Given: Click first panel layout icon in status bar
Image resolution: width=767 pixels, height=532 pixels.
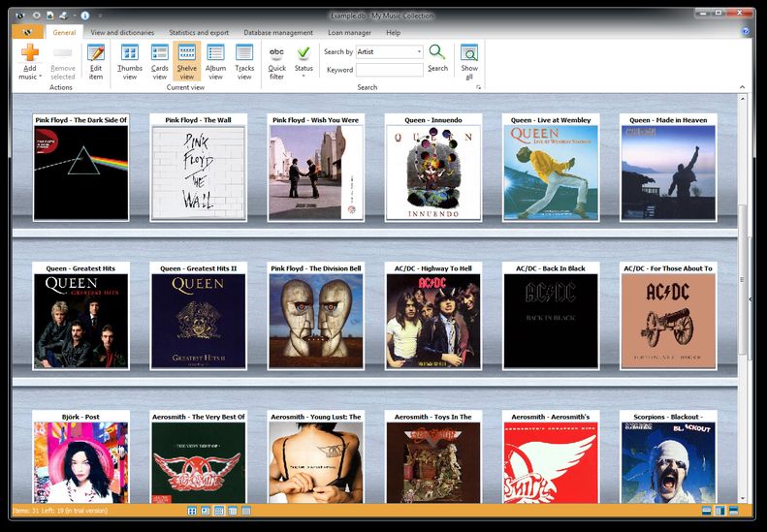Looking at the screenshot, I should pyautogui.click(x=706, y=511).
